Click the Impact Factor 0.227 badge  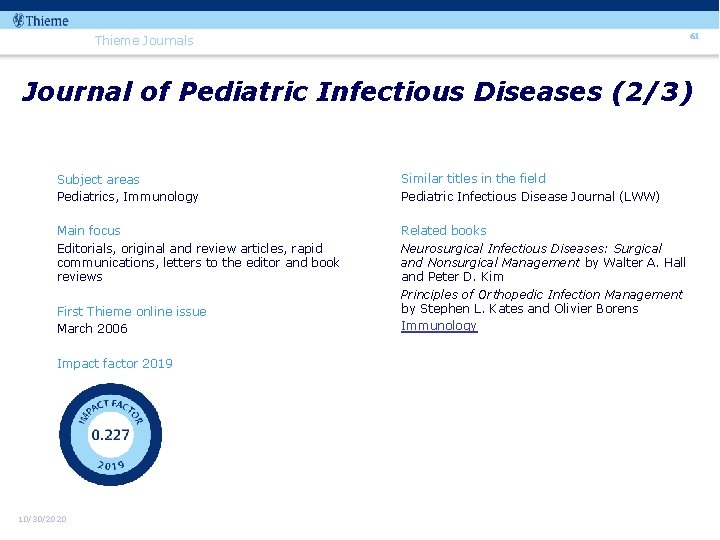110,434
